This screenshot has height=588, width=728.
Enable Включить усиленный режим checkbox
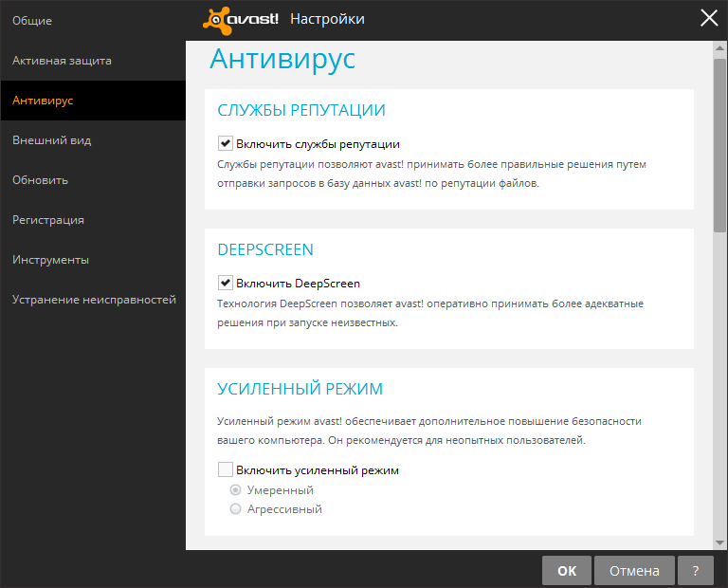226,469
